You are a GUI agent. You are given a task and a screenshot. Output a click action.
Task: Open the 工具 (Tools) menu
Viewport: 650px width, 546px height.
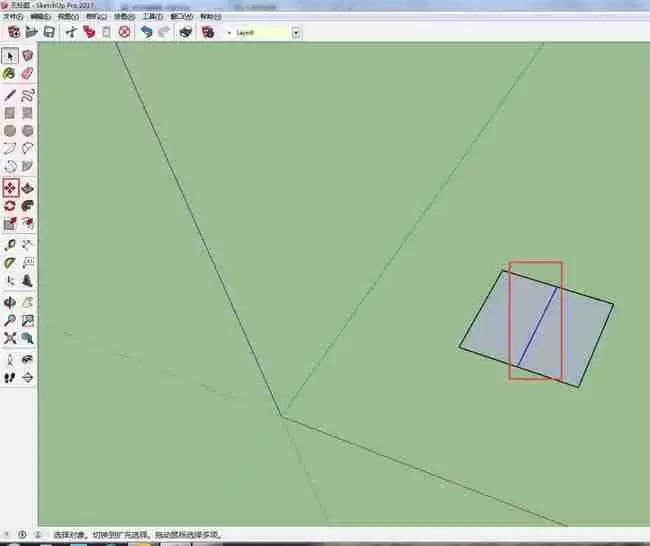(153, 17)
